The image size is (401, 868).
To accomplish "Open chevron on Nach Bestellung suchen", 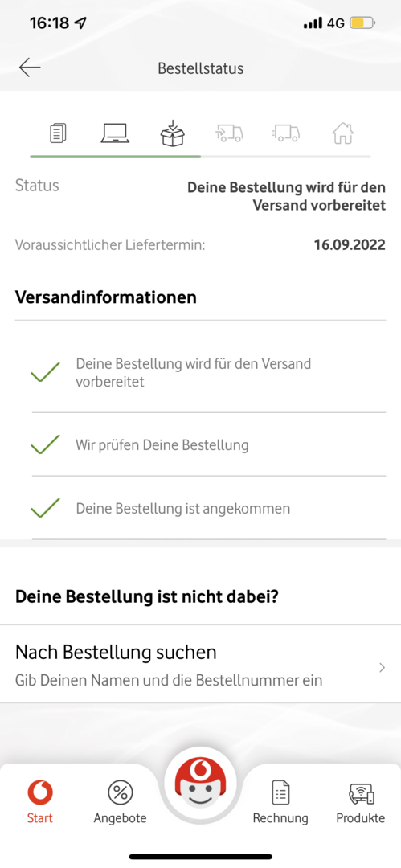I will [x=382, y=668].
